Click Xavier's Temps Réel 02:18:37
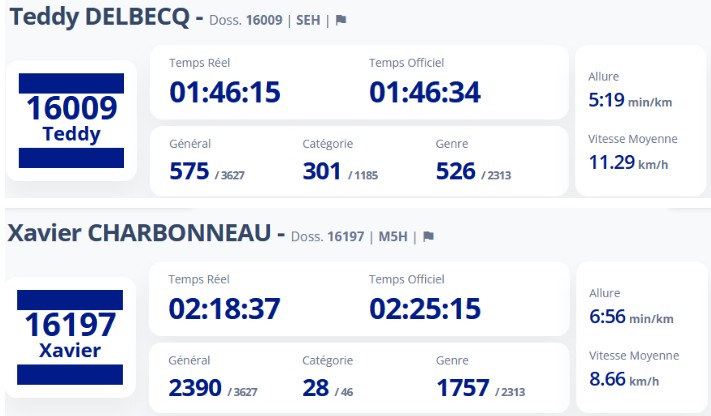 tap(225, 308)
